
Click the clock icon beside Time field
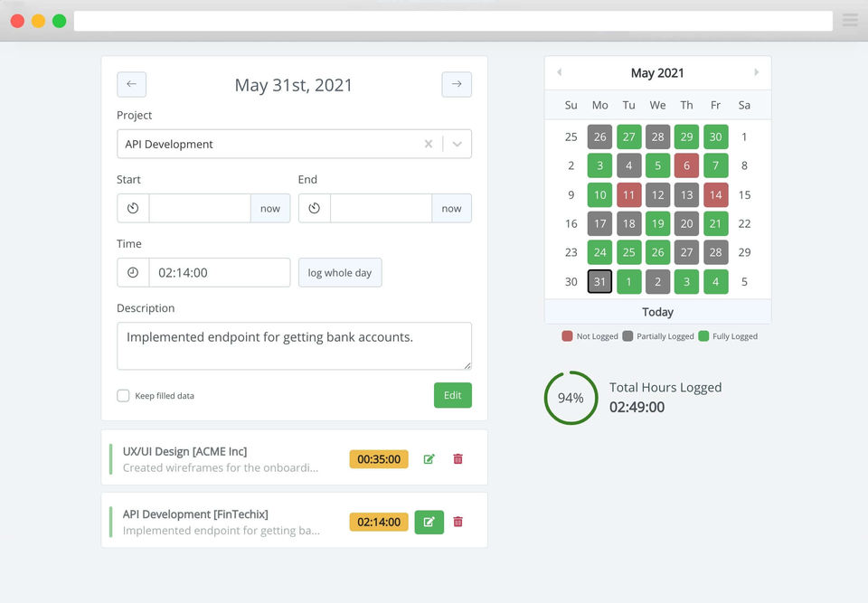pos(133,272)
